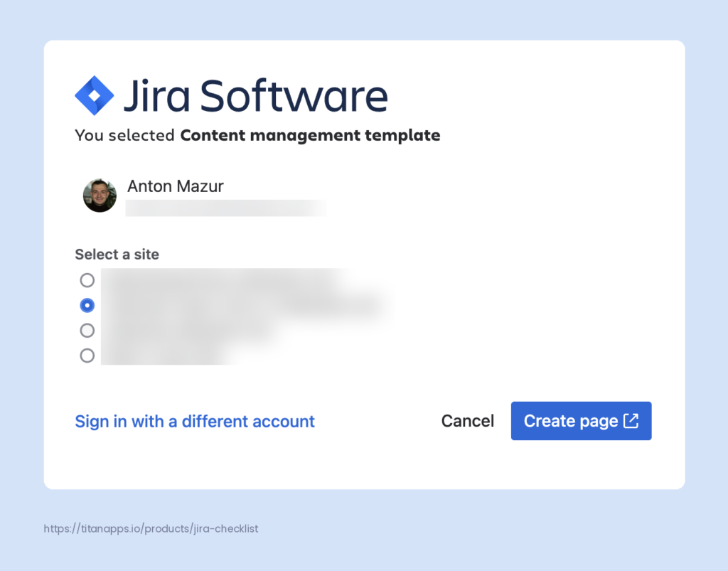Click the titanapps.io jira-checklist URL text

pyautogui.click(x=151, y=528)
